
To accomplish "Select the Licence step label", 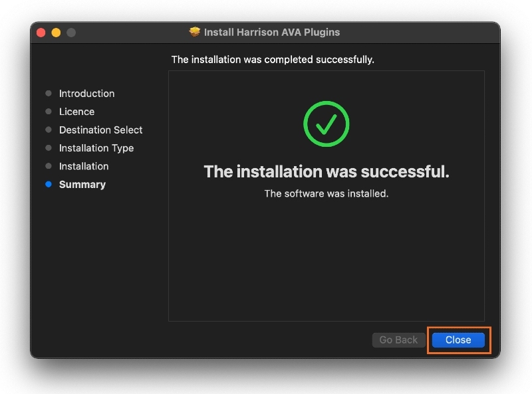I will click(x=76, y=112).
